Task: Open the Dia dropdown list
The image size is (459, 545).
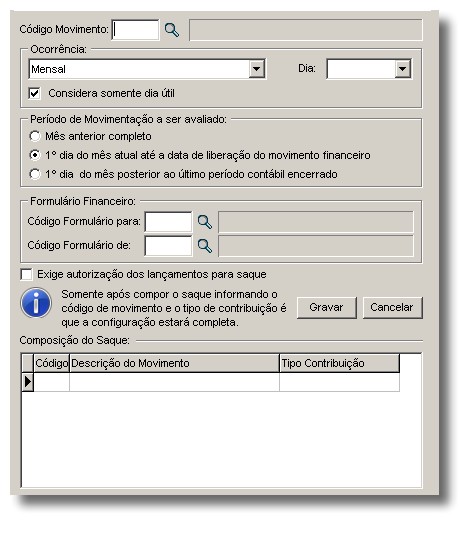Action: click(402, 69)
